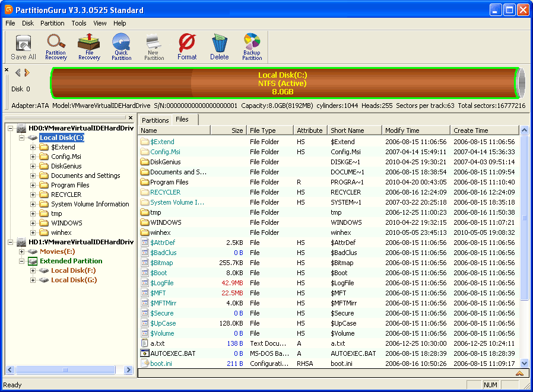Click the tree horizontal scrollbar thumb
Viewport: 533px width, 392px height.
point(65,369)
